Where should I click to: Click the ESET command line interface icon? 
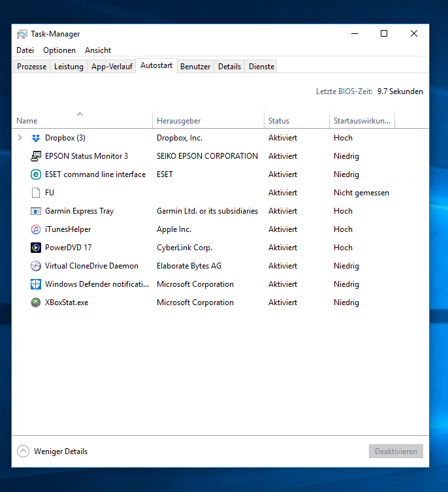click(x=36, y=174)
